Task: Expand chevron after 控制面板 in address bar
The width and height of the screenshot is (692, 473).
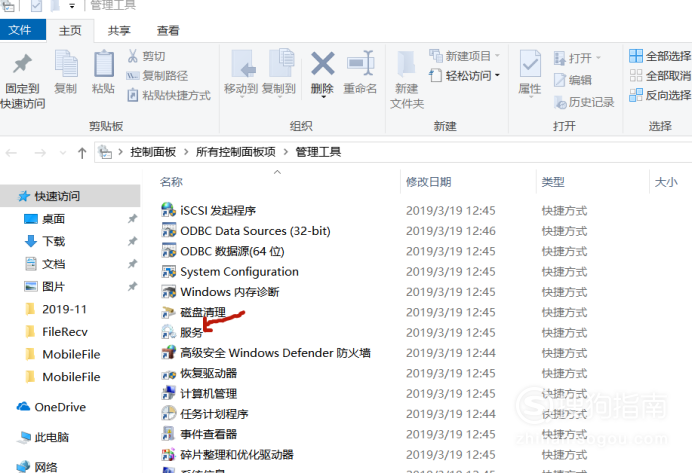Action: [x=186, y=152]
